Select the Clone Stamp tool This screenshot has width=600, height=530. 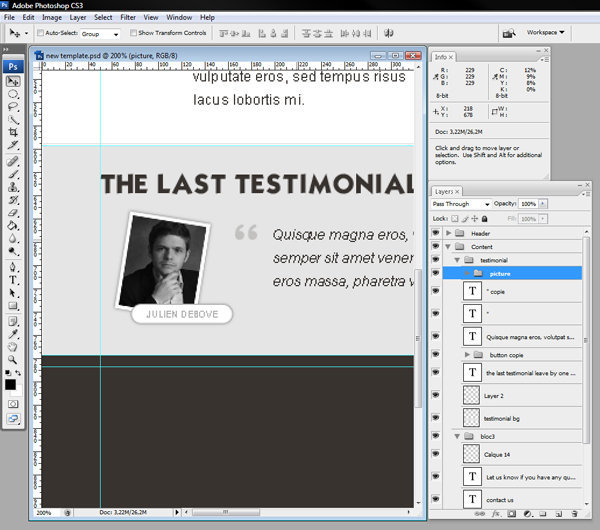pos(13,187)
